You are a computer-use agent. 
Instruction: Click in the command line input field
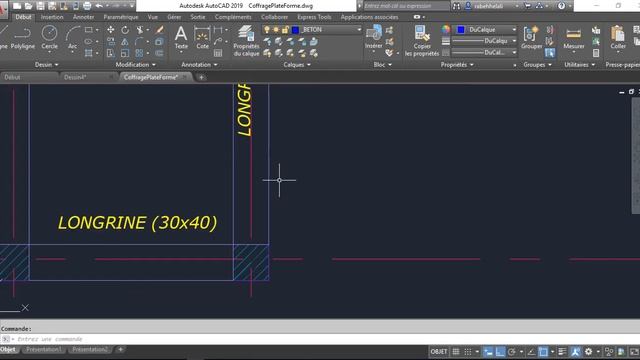point(320,339)
